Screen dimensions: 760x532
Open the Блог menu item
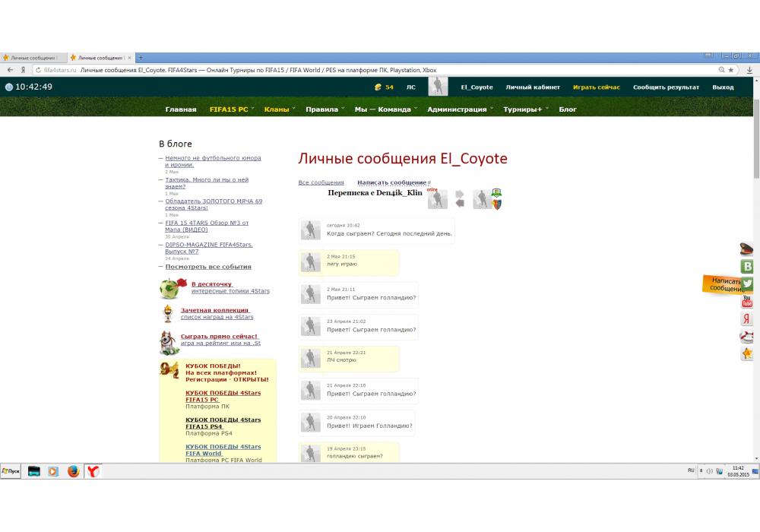pyautogui.click(x=568, y=109)
